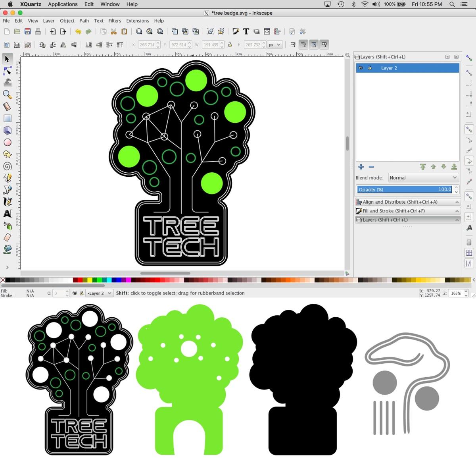Lock Layer 2 in the Layers panel
This screenshot has width=476, height=463.
[x=369, y=68]
